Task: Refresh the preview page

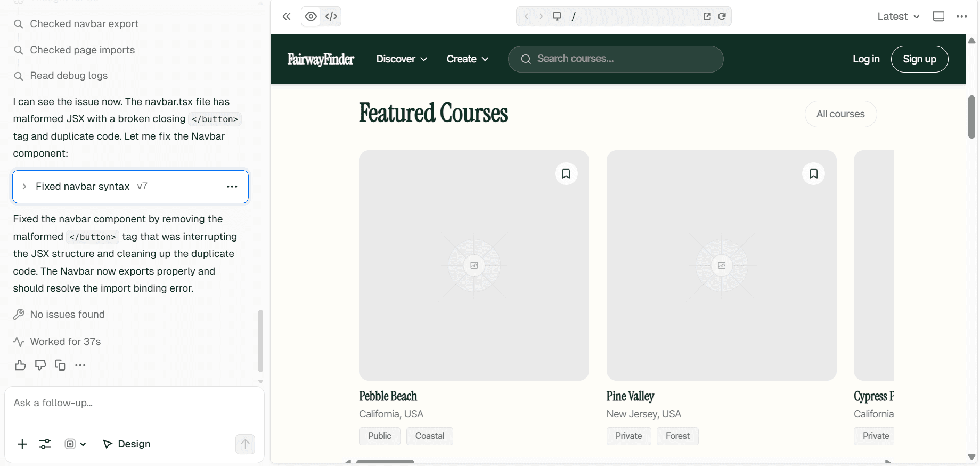Action: pos(722,17)
